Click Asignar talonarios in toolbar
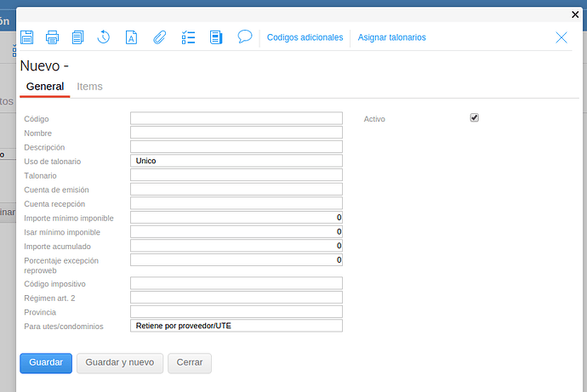 (391, 37)
